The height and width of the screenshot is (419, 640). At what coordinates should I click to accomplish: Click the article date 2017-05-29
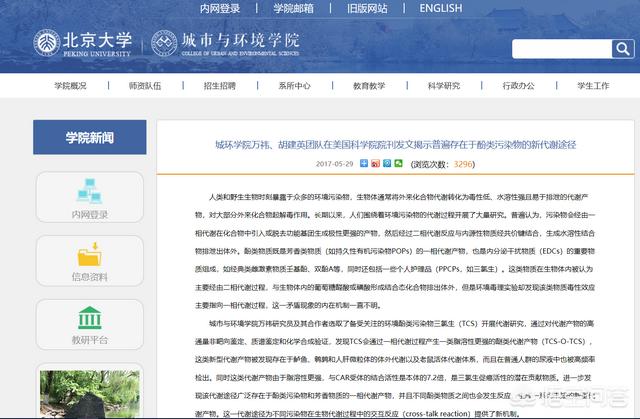334,164
